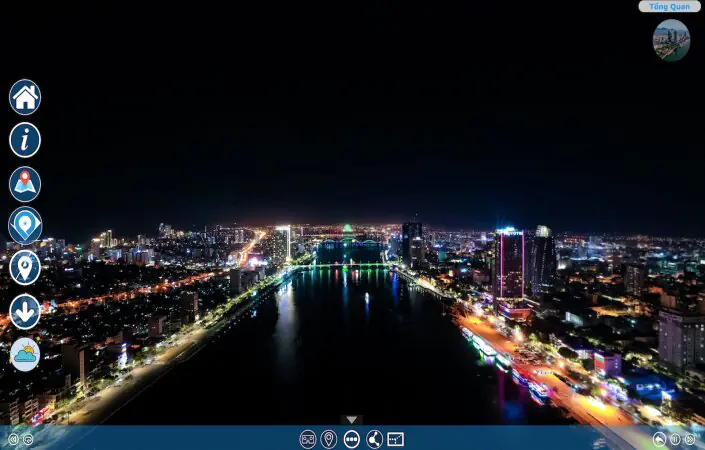Click the light-blue highlighted location pin icon
The width and height of the screenshot is (705, 450).
click(25, 225)
